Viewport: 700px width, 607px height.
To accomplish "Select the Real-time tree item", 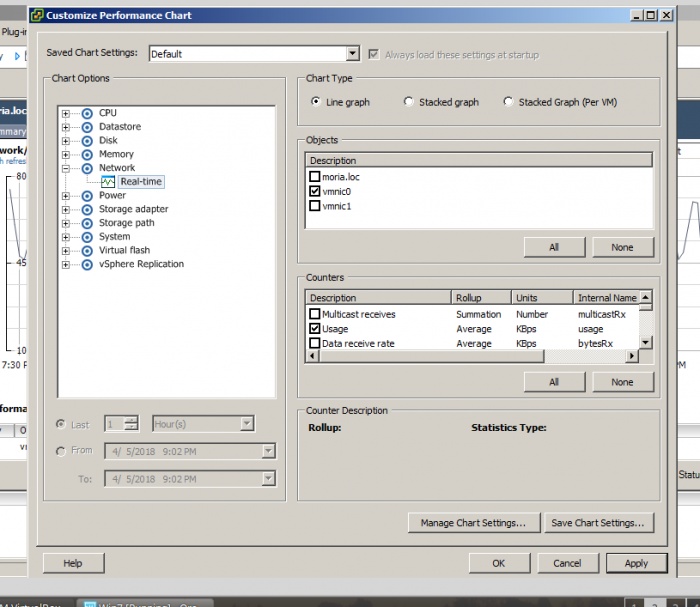I will pos(141,182).
